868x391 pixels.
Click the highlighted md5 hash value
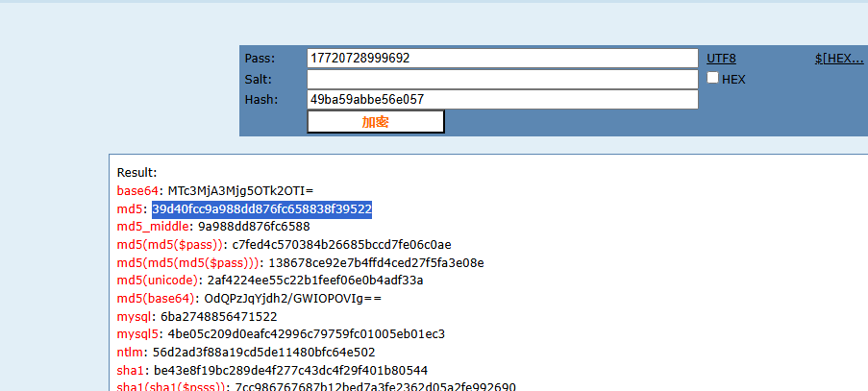coord(261,209)
